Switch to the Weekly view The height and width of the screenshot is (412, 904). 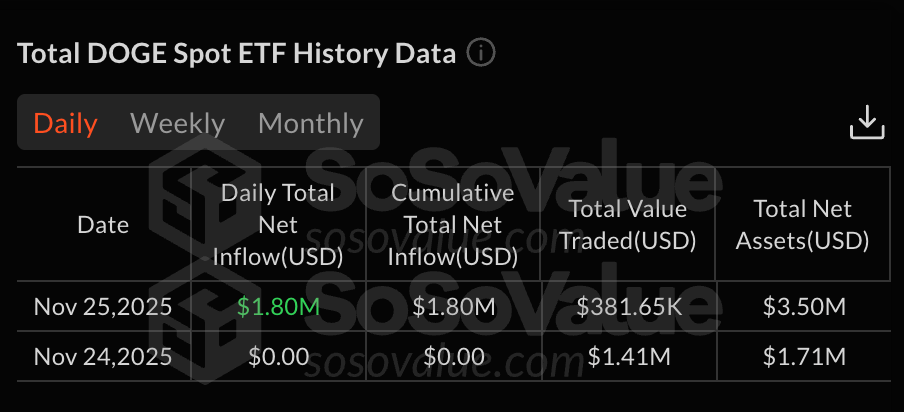click(x=177, y=123)
